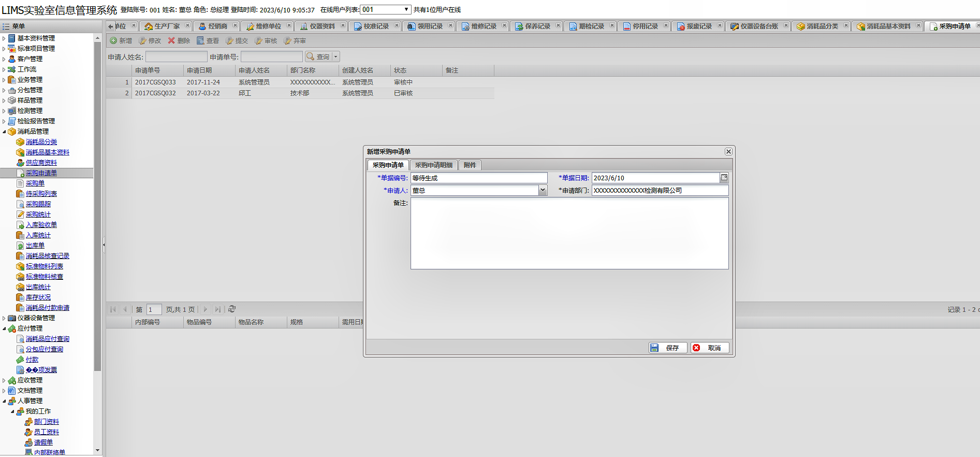Select the 采购申请单 dialog tab

click(388, 165)
